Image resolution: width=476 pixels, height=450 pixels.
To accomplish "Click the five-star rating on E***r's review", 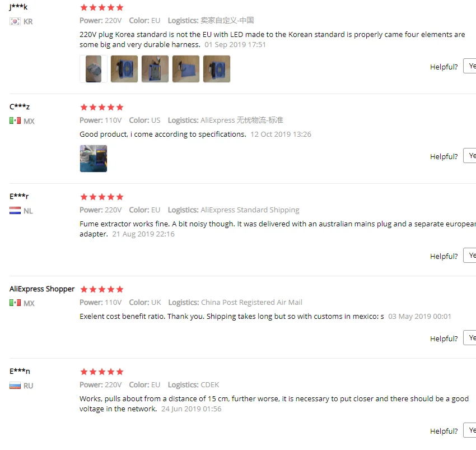I will pos(102,197).
